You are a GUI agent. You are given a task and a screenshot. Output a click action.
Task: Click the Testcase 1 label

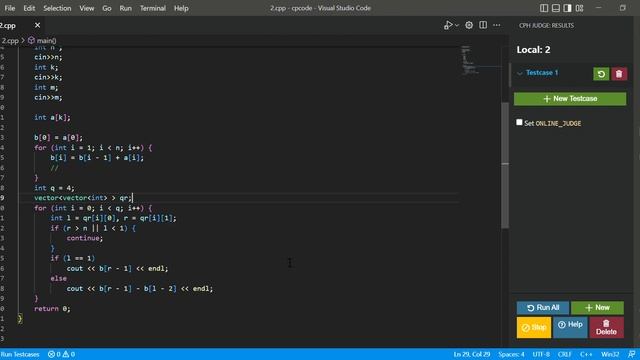point(542,73)
